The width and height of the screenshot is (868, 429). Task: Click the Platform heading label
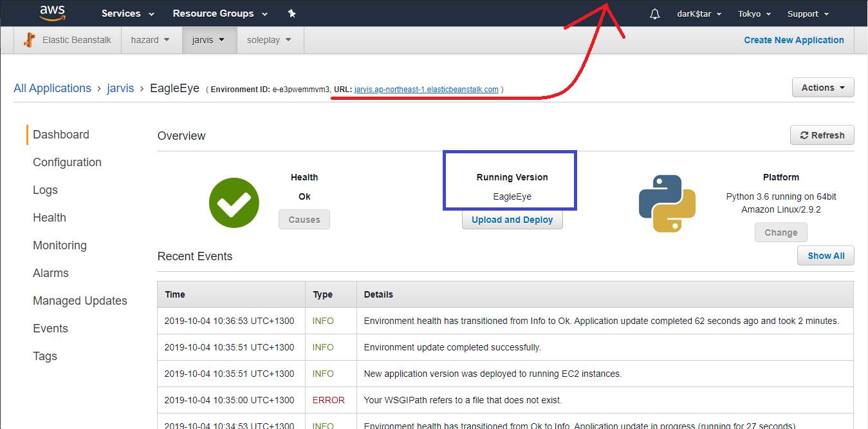coord(781,177)
